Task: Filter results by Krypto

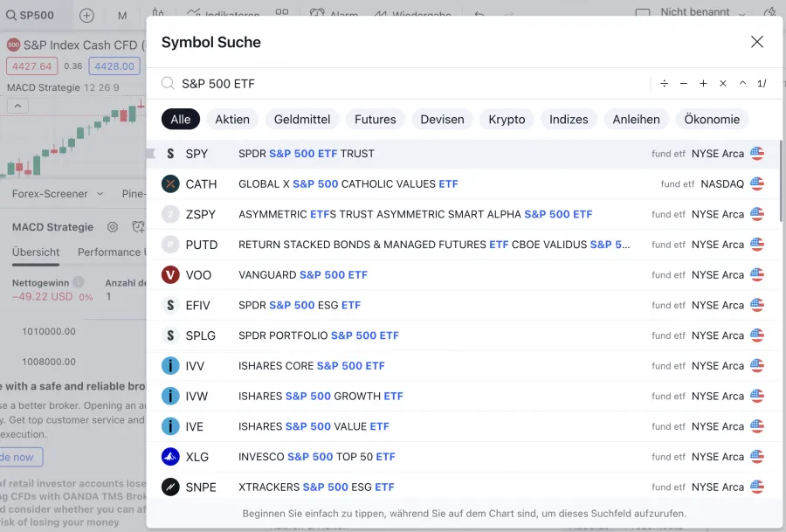Action: click(x=507, y=120)
